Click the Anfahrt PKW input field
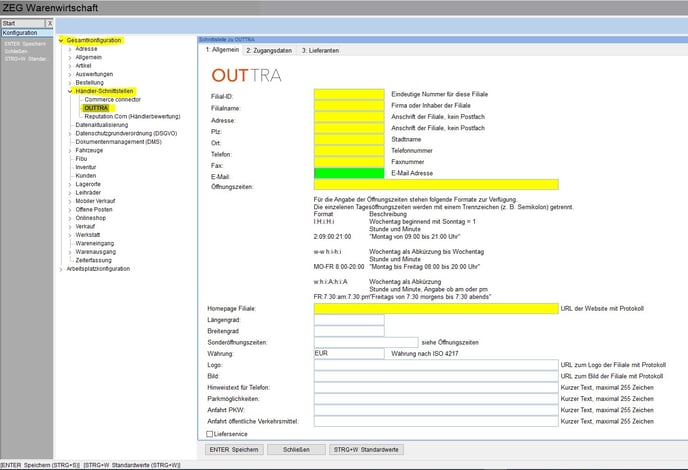This screenshot has width=688, height=470. coord(436,410)
